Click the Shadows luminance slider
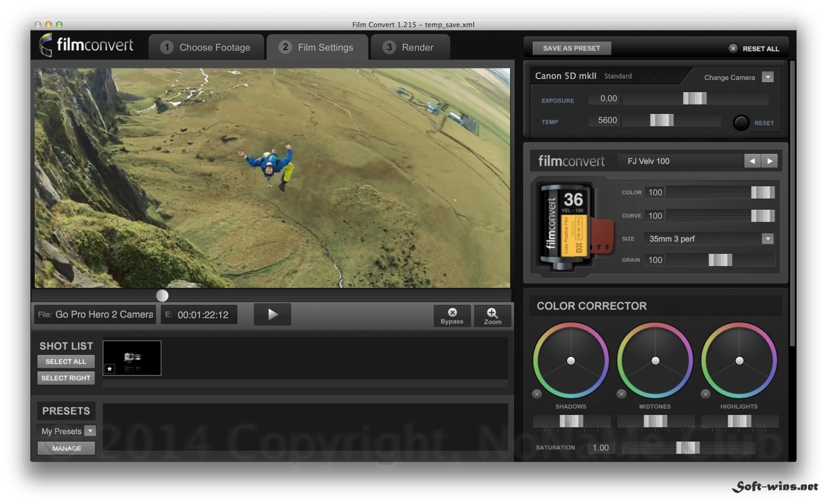The height and width of the screenshot is (504, 827). point(571,421)
